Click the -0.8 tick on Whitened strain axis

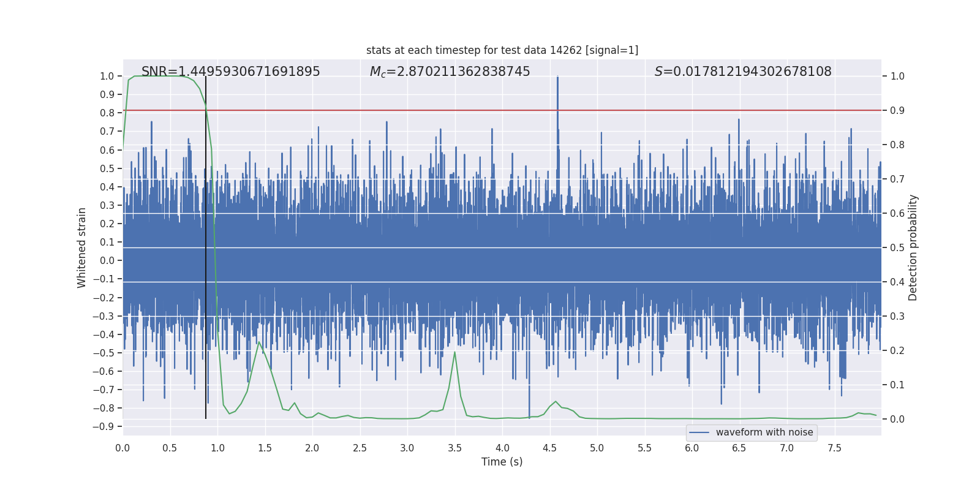click(x=104, y=409)
